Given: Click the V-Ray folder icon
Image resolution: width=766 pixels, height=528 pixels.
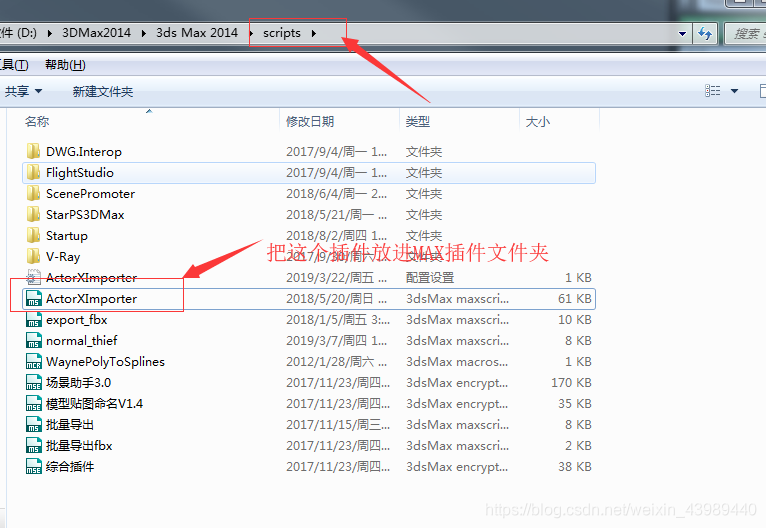Looking at the screenshot, I should (33, 256).
